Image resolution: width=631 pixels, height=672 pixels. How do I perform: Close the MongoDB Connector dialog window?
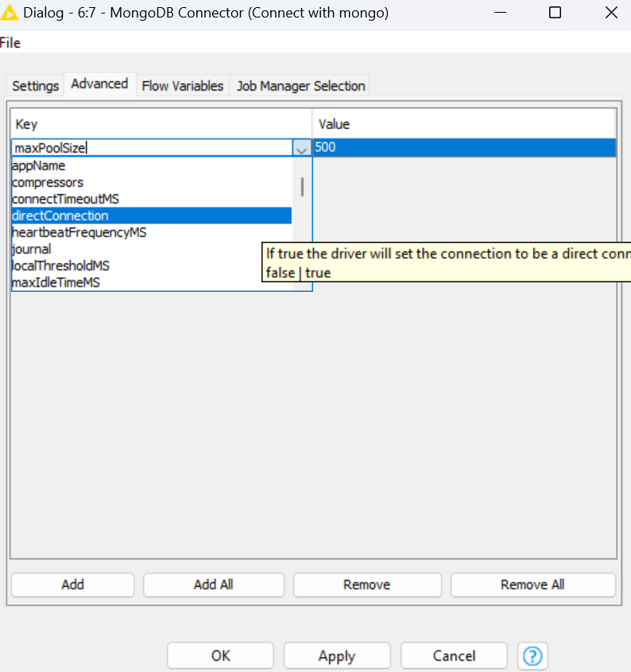coord(611,13)
